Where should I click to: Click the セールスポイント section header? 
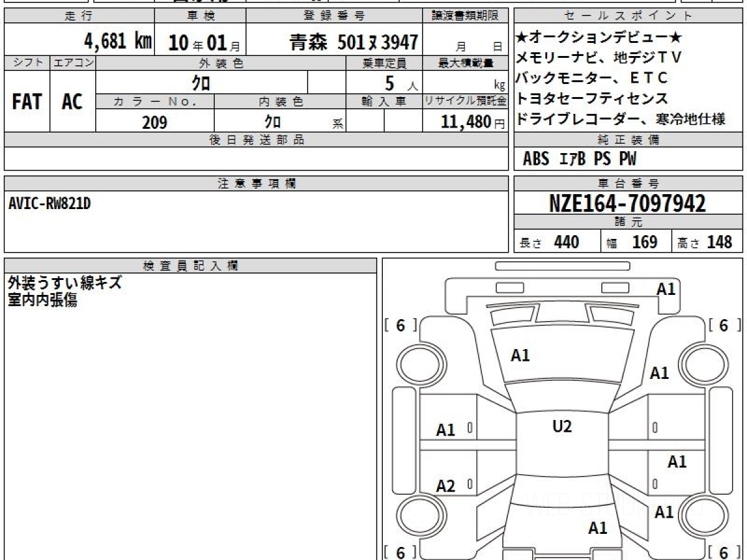(628, 16)
